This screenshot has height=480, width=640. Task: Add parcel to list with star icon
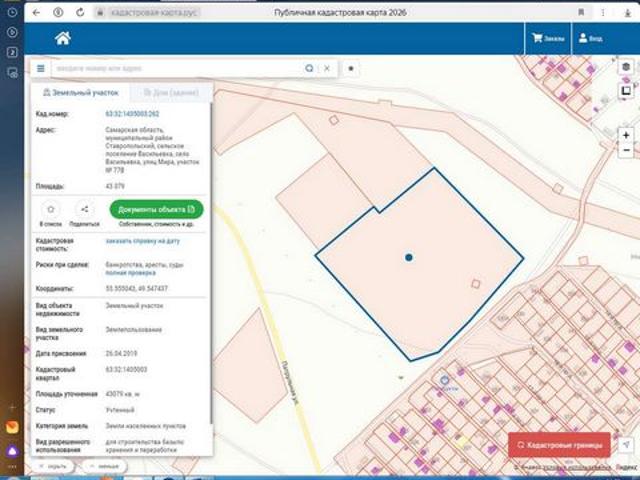[51, 209]
